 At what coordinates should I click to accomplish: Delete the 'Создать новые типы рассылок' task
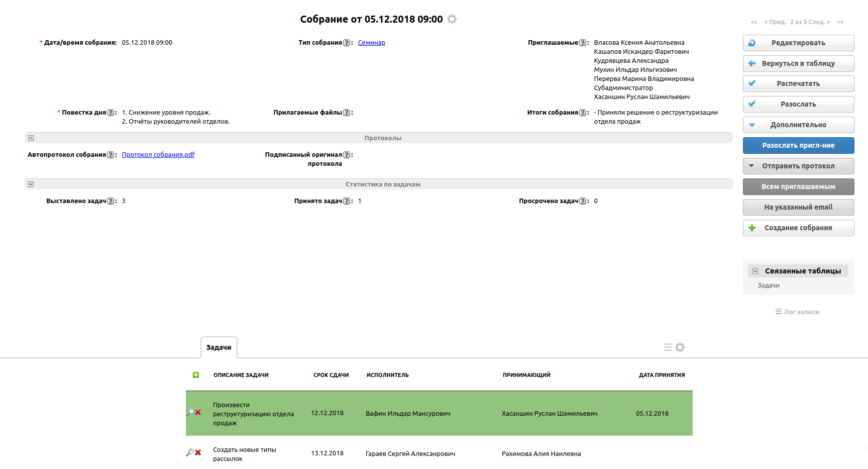pos(198,452)
